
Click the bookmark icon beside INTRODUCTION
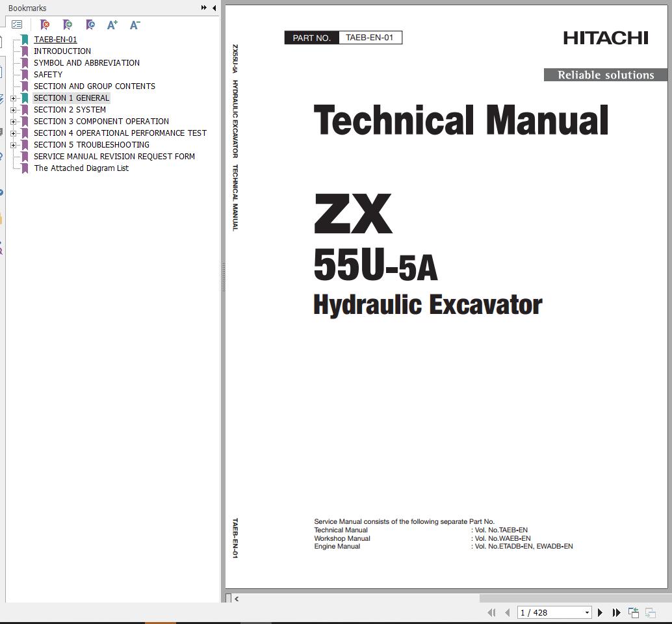tap(25, 51)
